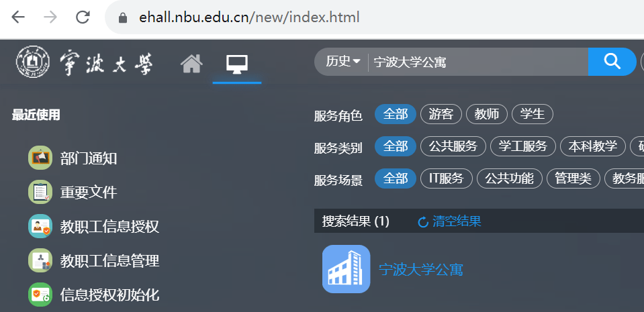The width and height of the screenshot is (644, 312).
Task: Filter 服务场景 by 管理类
Action: pyautogui.click(x=573, y=178)
